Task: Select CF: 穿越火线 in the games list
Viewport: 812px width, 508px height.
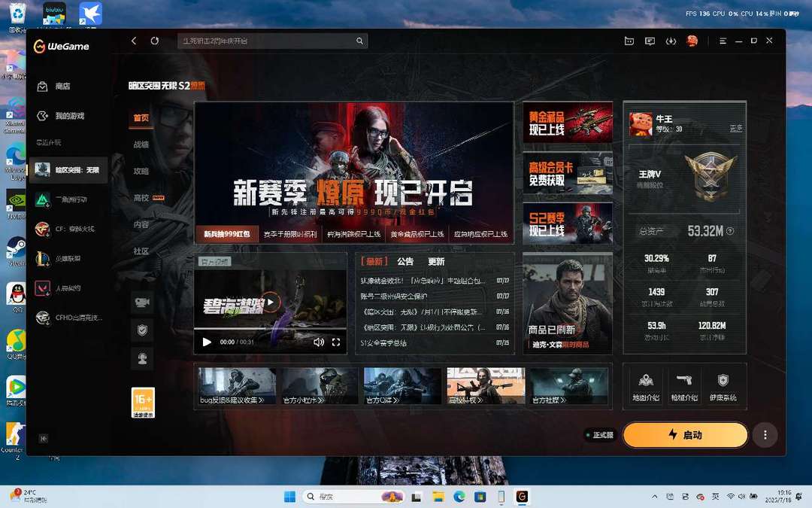Action: 68,229
